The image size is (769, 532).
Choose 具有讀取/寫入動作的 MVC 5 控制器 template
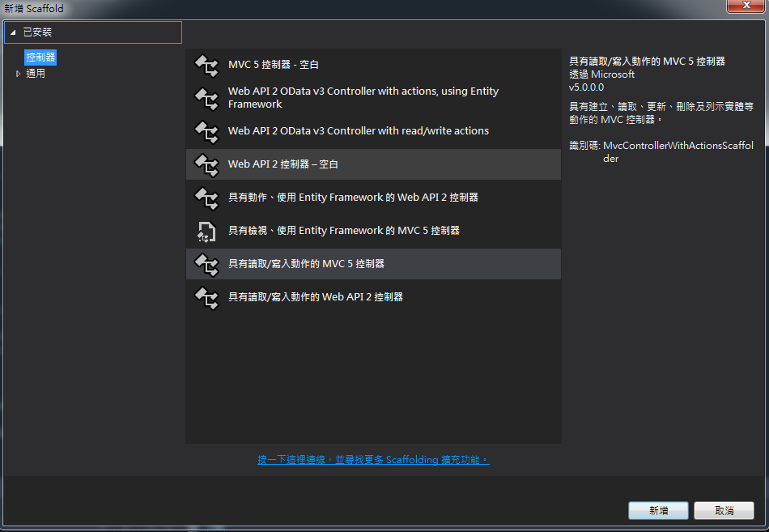[373, 264]
